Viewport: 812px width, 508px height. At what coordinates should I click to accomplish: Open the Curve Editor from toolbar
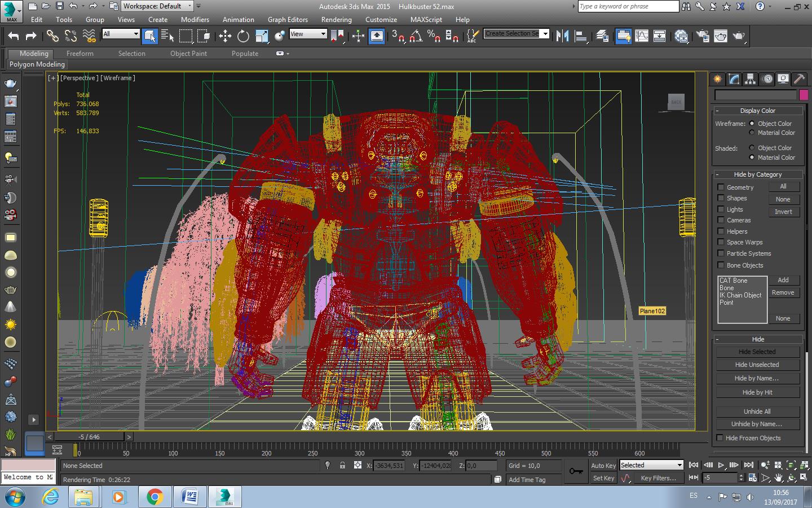coord(642,36)
